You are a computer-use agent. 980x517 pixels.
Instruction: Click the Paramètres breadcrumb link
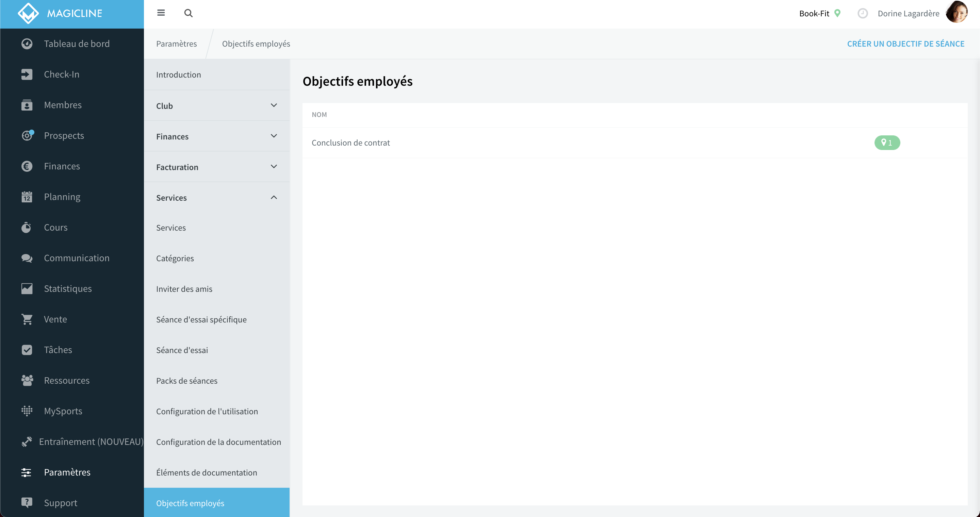click(177, 44)
